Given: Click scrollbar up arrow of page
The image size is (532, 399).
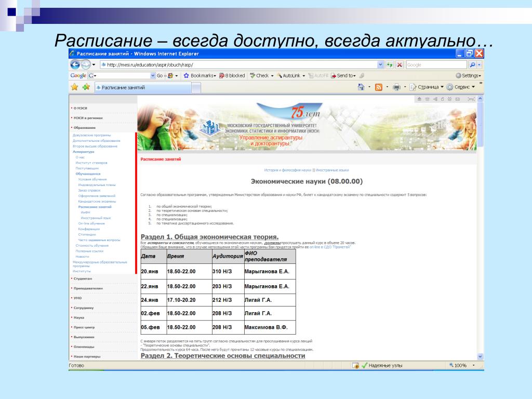Looking at the screenshot, I should point(480,99).
